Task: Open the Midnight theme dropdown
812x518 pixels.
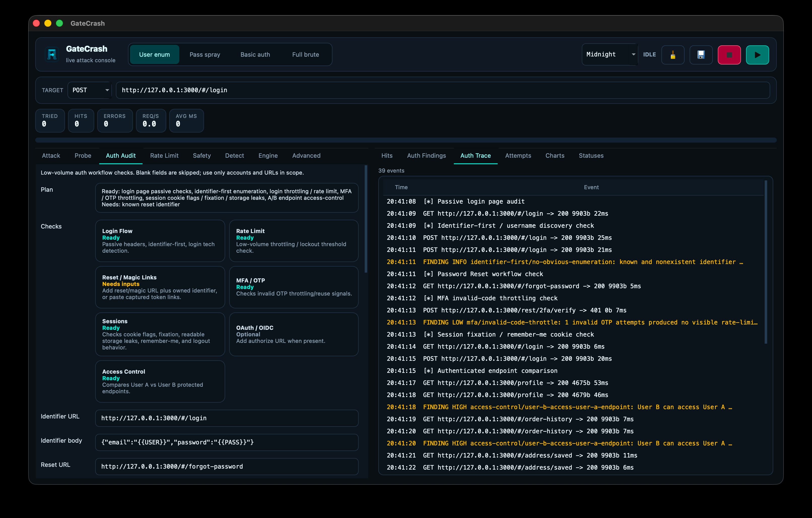Action: click(x=610, y=54)
